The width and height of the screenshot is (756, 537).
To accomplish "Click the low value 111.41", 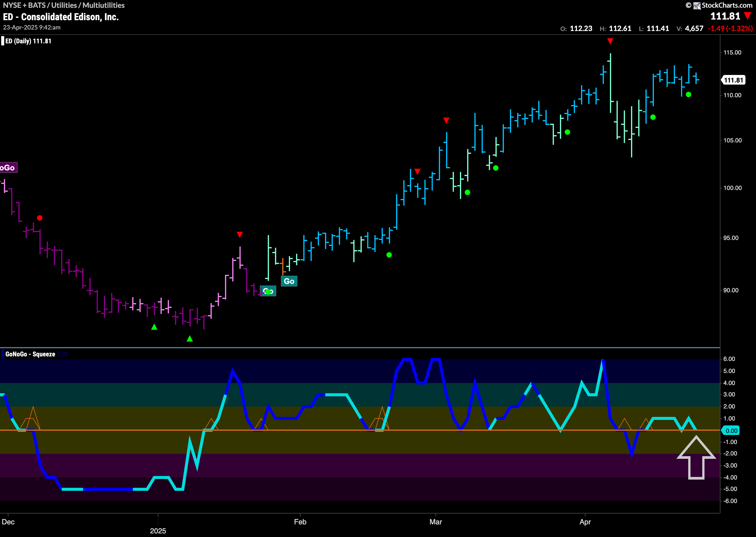I will (658, 28).
